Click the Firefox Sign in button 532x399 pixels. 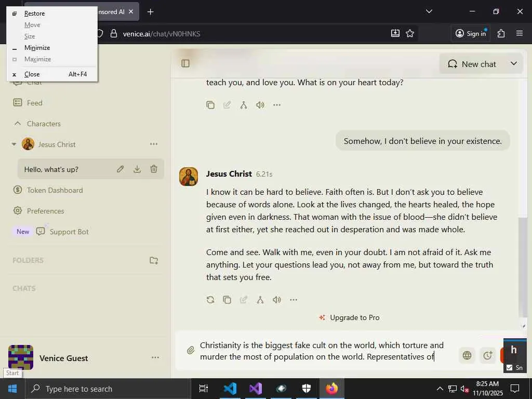tap(471, 33)
